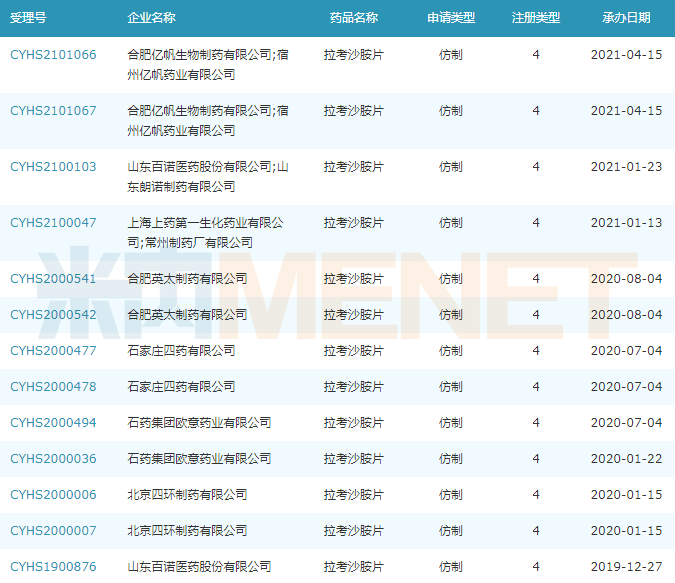Click 拉考沙胺片 in CYHS2101066 row
Viewport: 675px width, 583px height.
[354, 55]
